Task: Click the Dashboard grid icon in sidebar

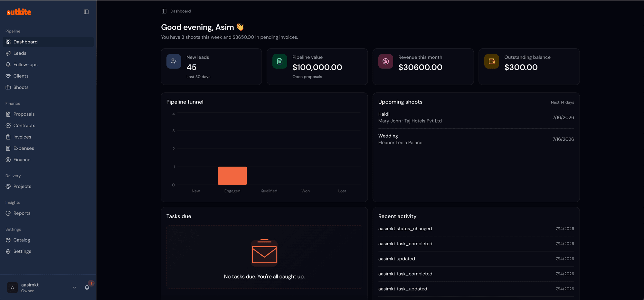Action: [8, 42]
